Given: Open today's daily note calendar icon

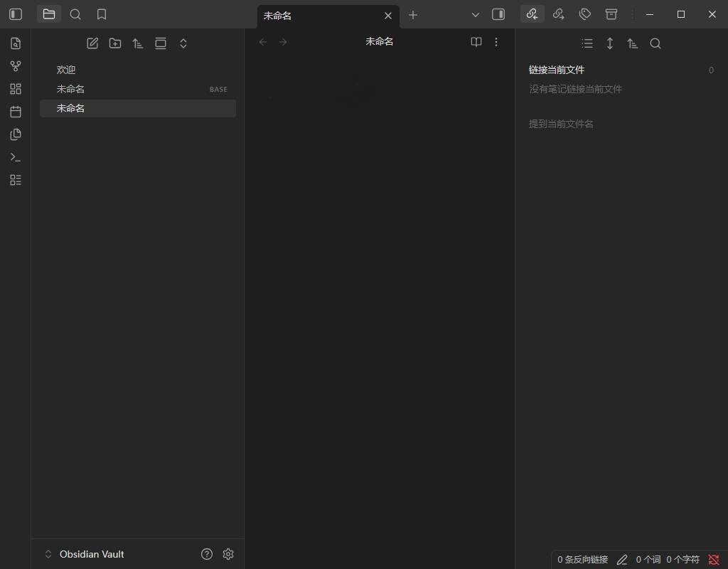Looking at the screenshot, I should click(16, 112).
